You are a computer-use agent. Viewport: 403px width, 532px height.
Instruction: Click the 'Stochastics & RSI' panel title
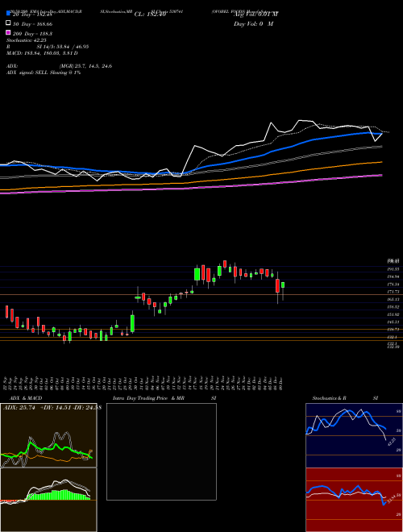coord(345,398)
